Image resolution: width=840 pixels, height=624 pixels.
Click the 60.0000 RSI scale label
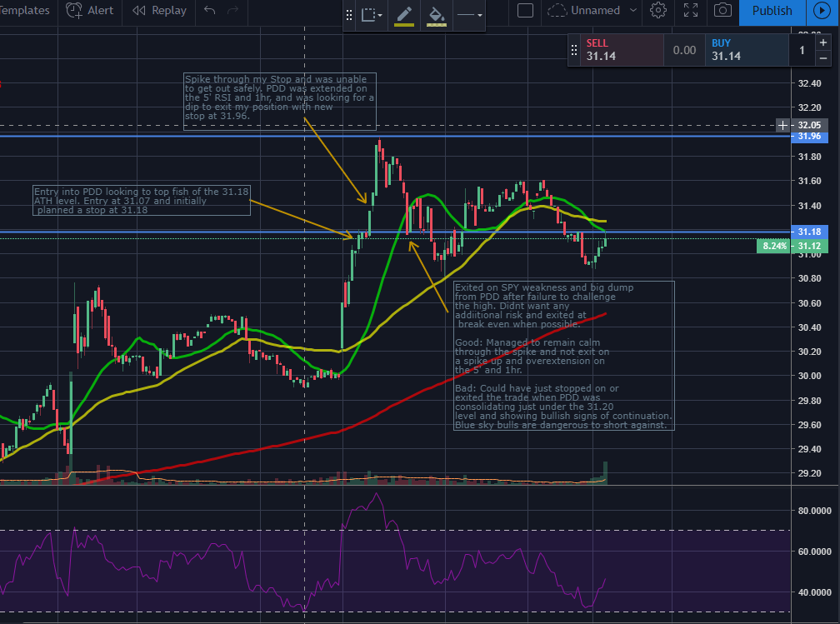click(x=813, y=552)
